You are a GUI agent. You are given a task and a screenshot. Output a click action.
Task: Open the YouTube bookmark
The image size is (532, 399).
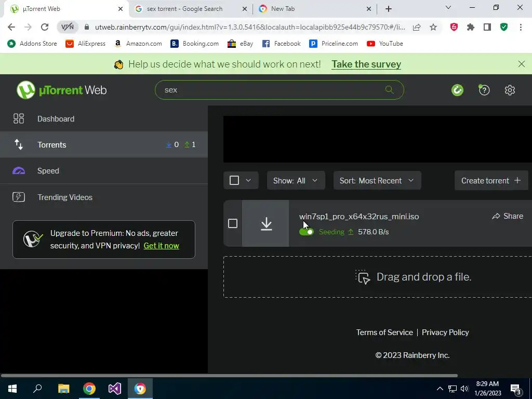click(385, 44)
